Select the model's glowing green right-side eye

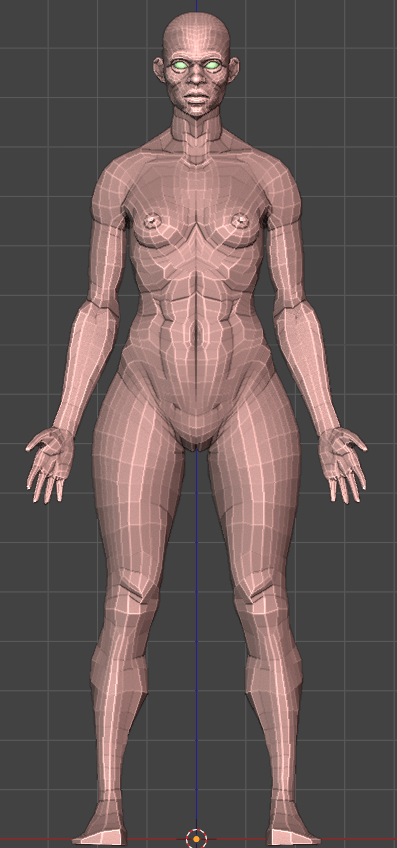[x=213, y=65]
